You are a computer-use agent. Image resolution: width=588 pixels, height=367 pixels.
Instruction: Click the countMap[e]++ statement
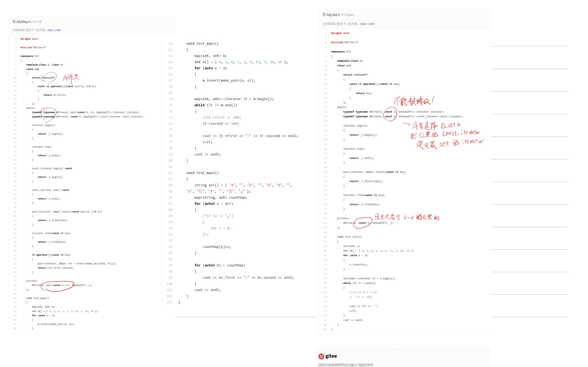coord(217,247)
